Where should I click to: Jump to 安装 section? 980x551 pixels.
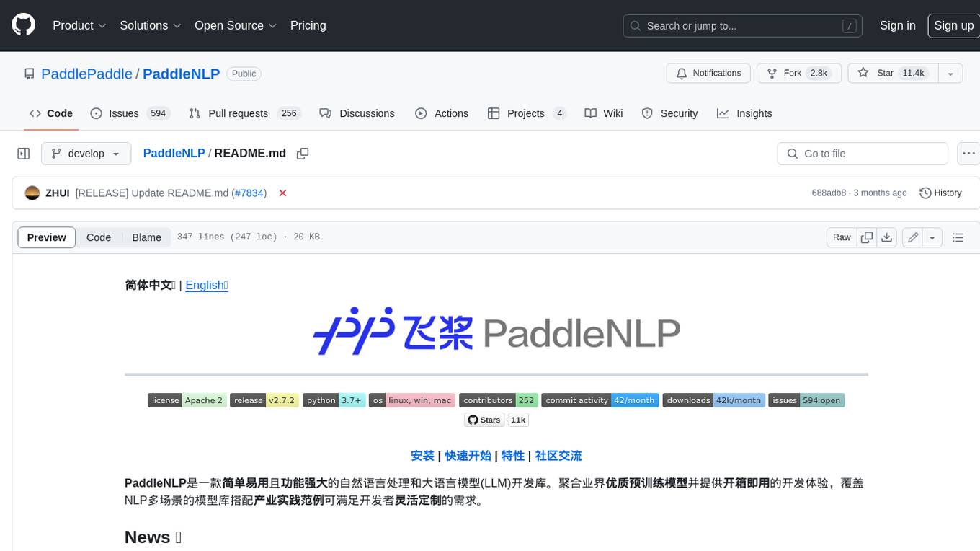tap(422, 456)
